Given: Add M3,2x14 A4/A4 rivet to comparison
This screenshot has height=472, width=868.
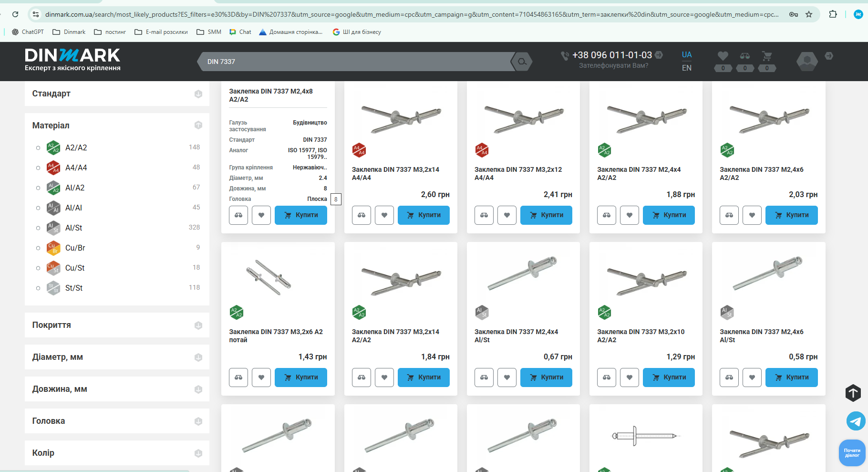Looking at the screenshot, I should pos(362,215).
